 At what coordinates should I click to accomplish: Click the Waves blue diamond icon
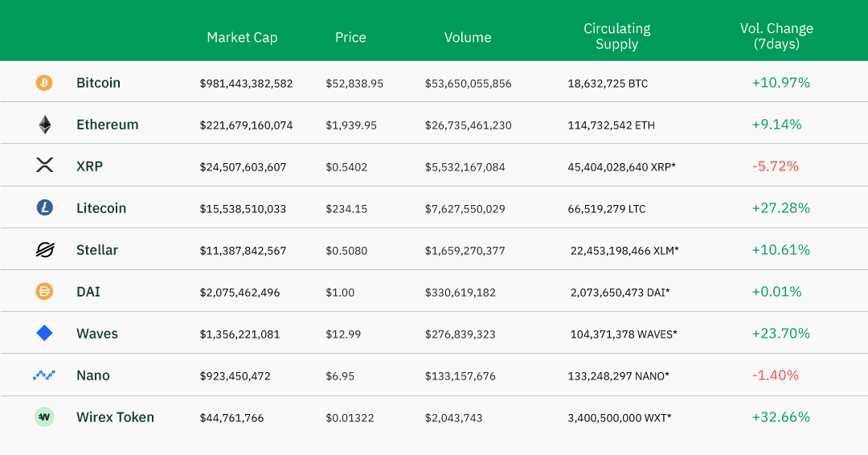44,333
